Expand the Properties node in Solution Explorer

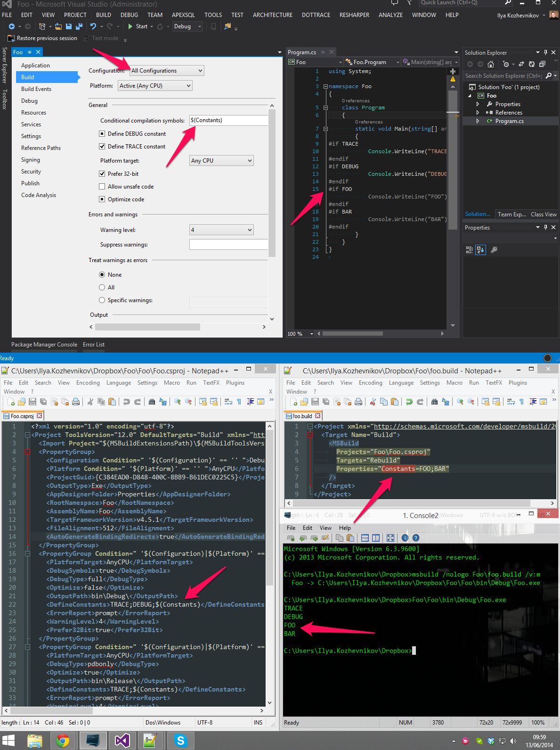pyautogui.click(x=478, y=104)
